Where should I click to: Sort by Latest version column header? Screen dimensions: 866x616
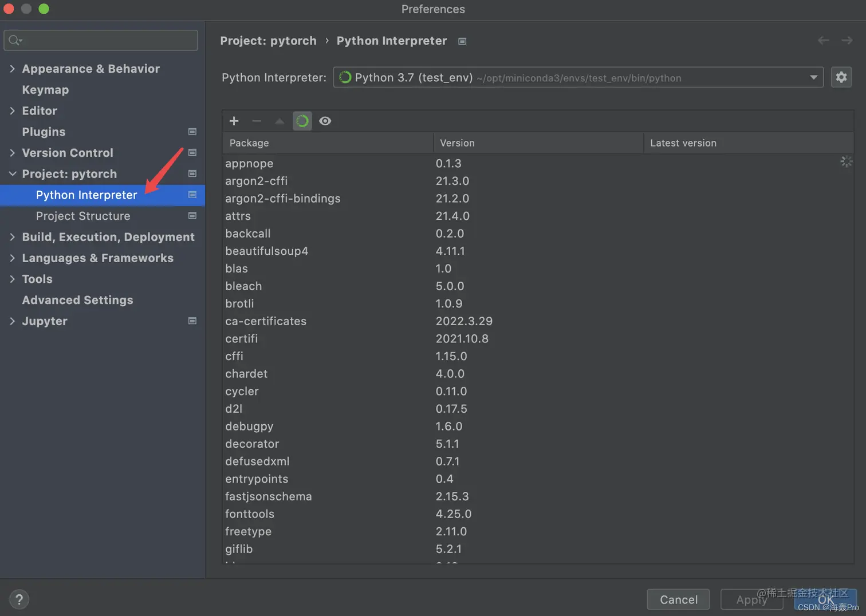coord(749,143)
